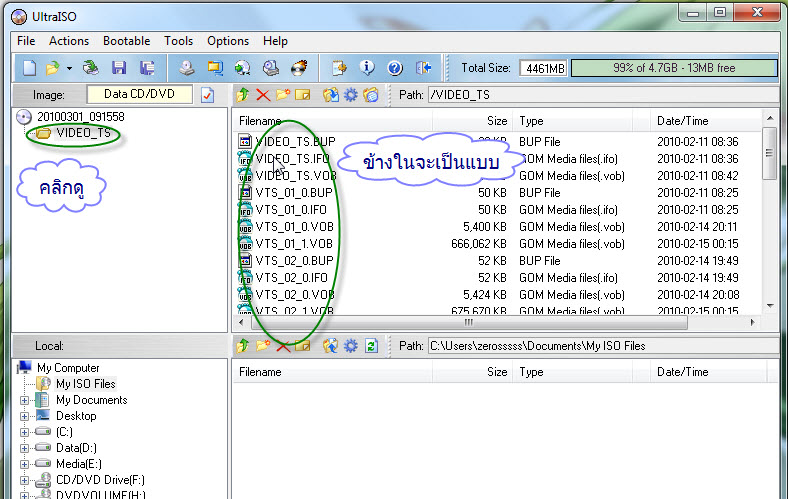Open the image information icon
The width and height of the screenshot is (788, 499).
pos(367,68)
